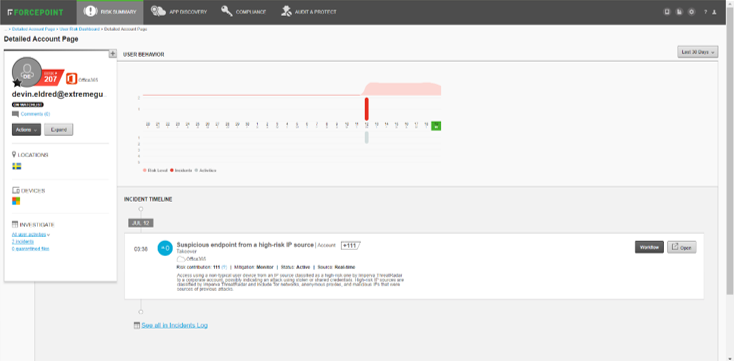The height and width of the screenshot is (361, 734).
Task: Click the +111 risk score tag
Action: pos(351,245)
